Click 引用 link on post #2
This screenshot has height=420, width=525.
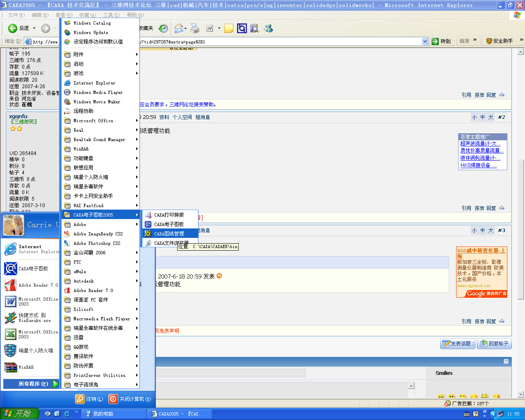[x=466, y=208]
